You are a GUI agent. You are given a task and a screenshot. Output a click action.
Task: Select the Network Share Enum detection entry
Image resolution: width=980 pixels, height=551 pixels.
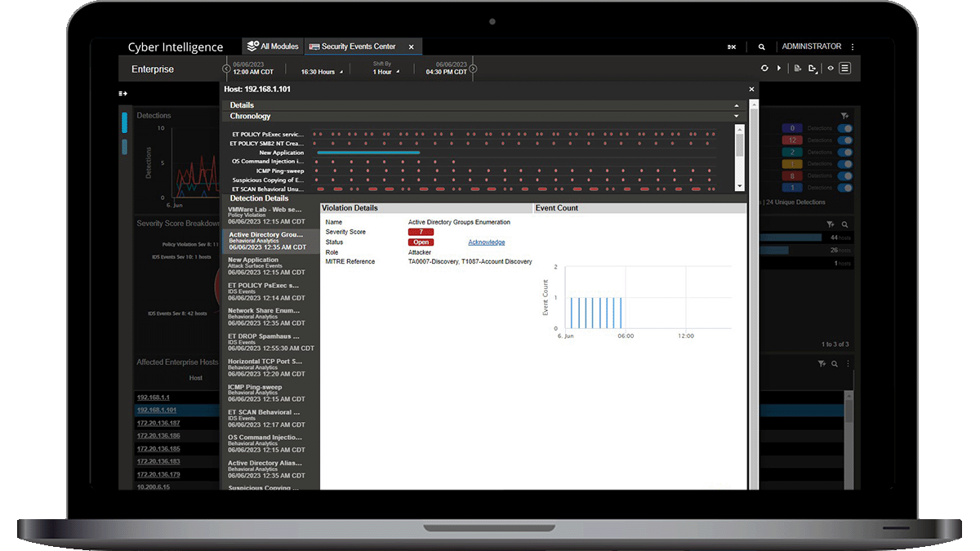264,313
